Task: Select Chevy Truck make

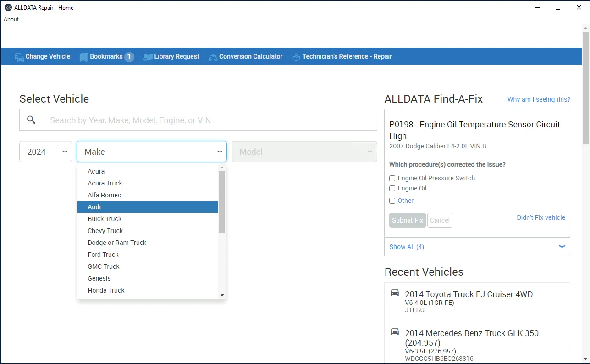Action: pos(148,231)
